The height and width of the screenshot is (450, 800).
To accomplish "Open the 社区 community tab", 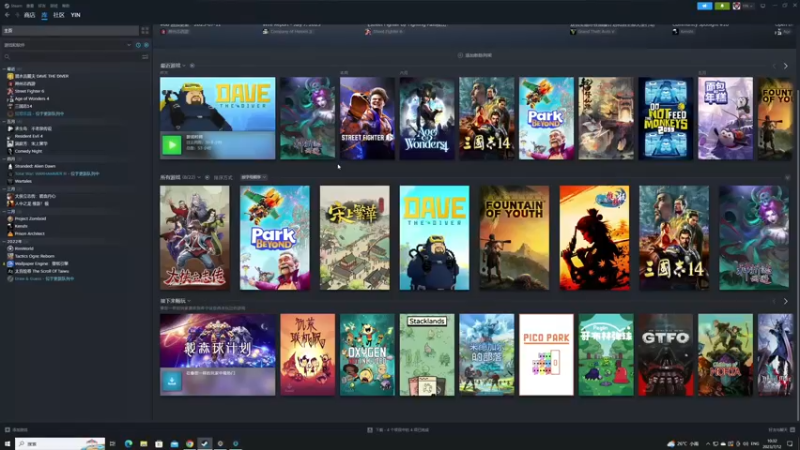I will click(x=59, y=15).
